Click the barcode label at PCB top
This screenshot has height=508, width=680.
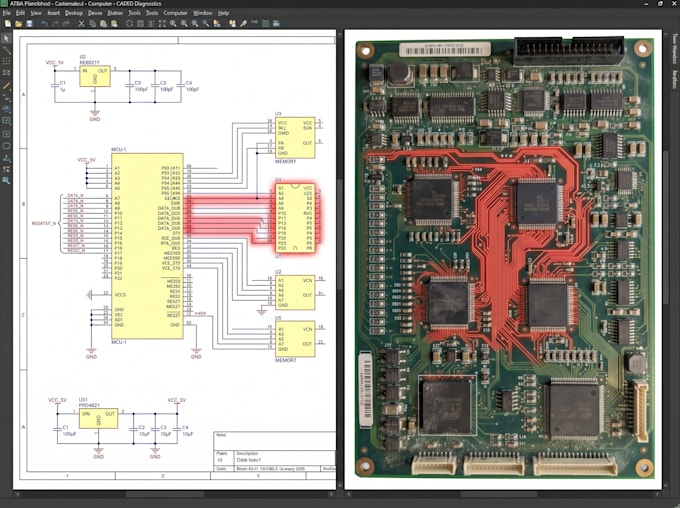[x=445, y=49]
